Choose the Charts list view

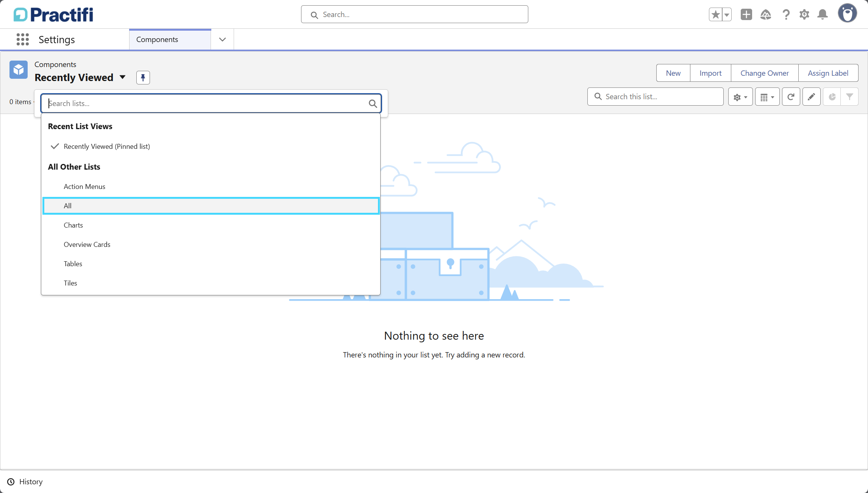211,225
